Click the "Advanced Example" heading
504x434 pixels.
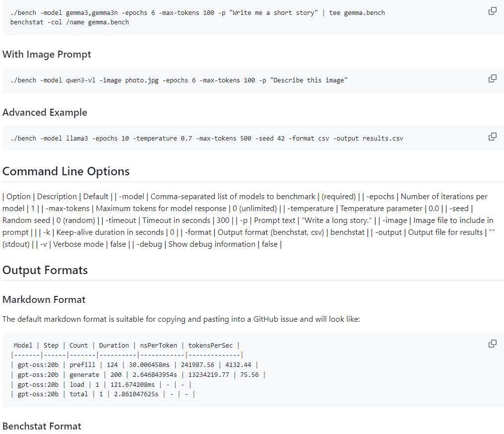[x=45, y=112]
